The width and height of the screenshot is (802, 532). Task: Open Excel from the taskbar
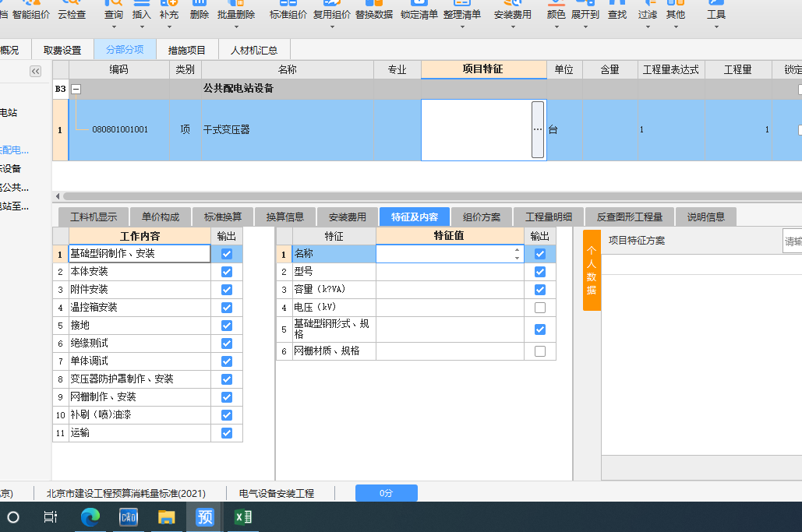[x=243, y=517]
